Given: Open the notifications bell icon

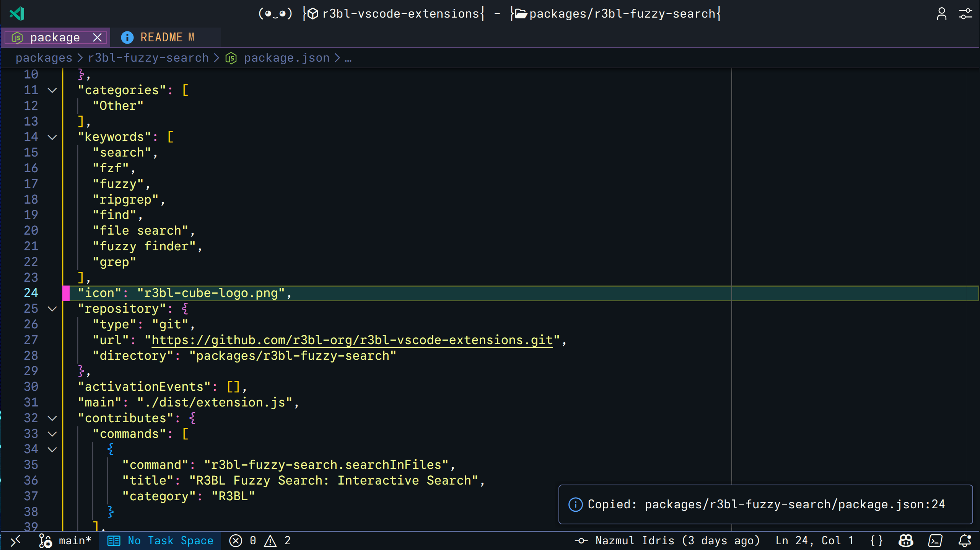Looking at the screenshot, I should pos(964,540).
